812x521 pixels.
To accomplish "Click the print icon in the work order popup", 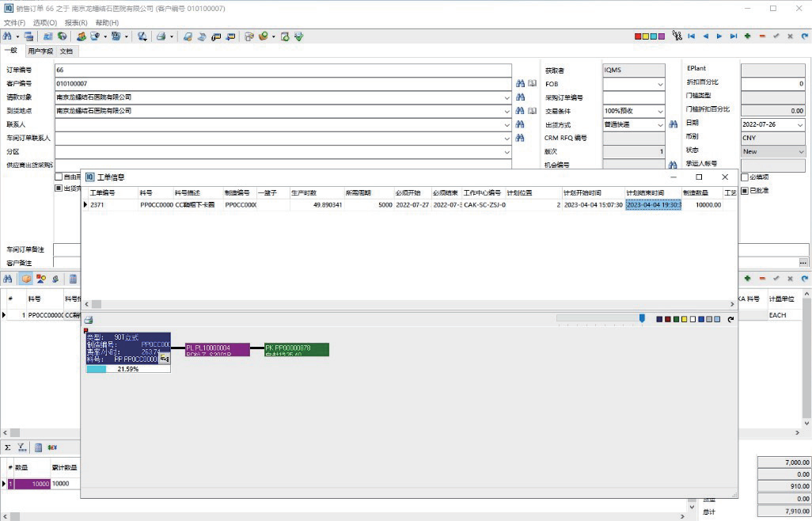I will pos(89,319).
